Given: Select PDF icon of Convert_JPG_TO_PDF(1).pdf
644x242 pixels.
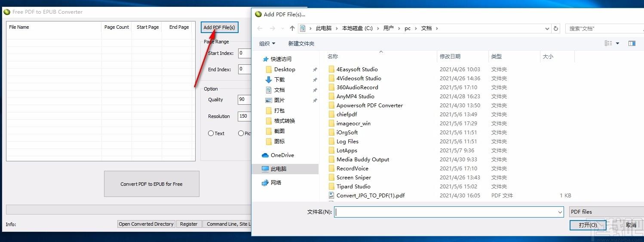Looking at the screenshot, I should click(331, 195).
